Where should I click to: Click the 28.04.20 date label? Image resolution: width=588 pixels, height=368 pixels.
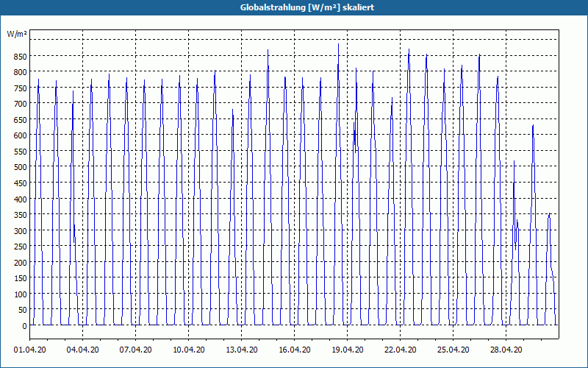pos(506,350)
